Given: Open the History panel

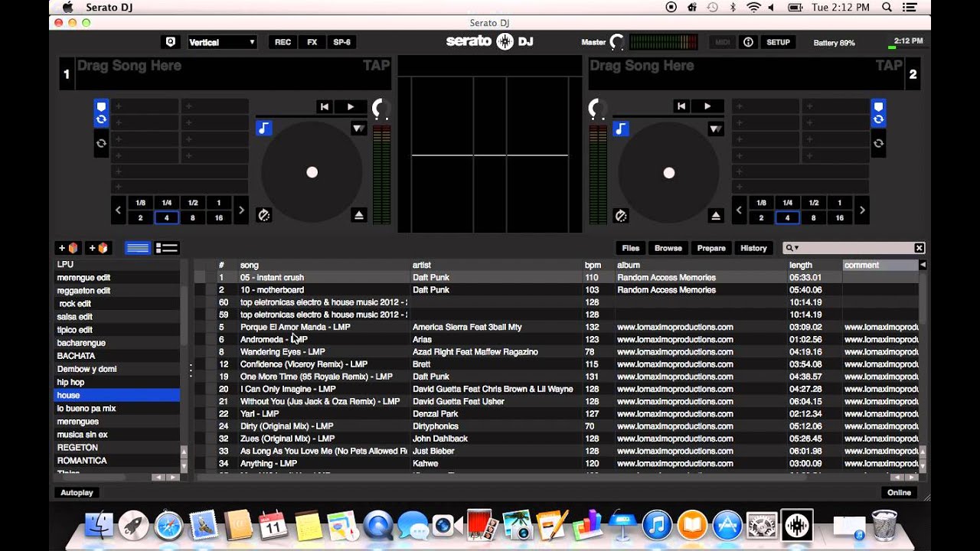Looking at the screenshot, I should click(x=753, y=248).
